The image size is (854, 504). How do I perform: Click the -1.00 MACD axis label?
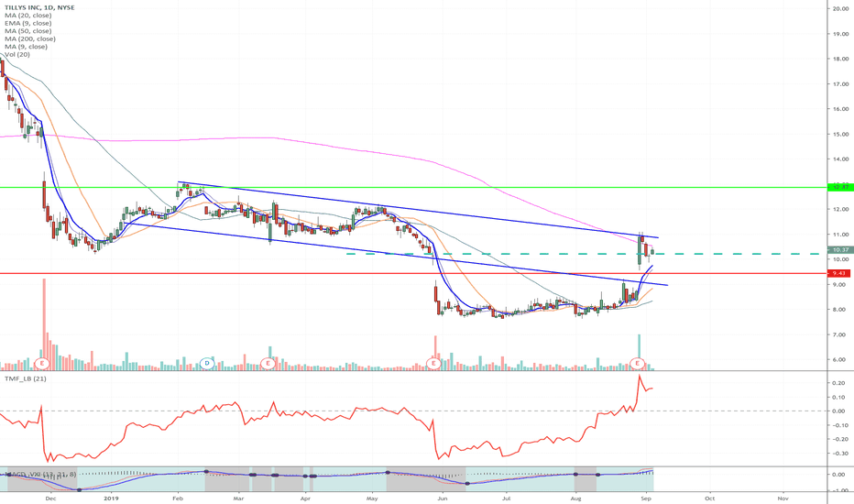tap(838, 491)
